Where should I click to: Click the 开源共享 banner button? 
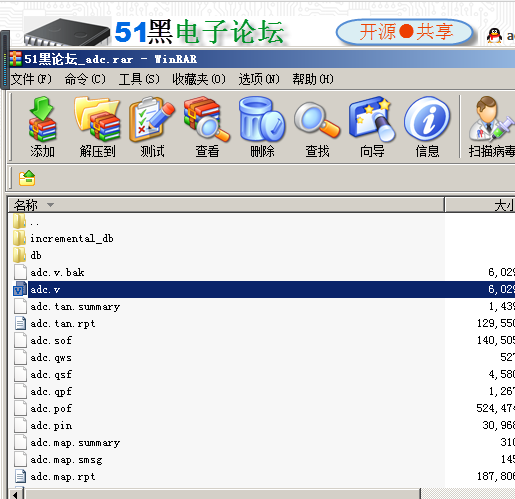click(x=405, y=32)
